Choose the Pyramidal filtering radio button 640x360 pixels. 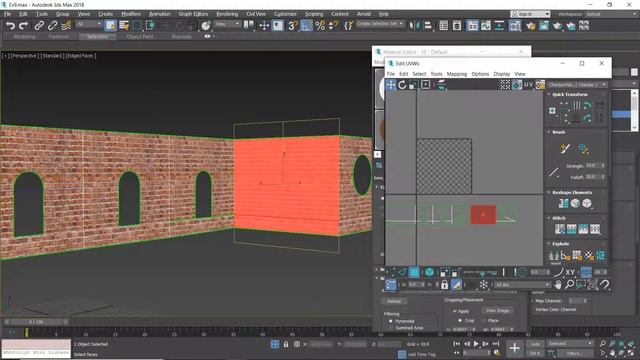391,321
